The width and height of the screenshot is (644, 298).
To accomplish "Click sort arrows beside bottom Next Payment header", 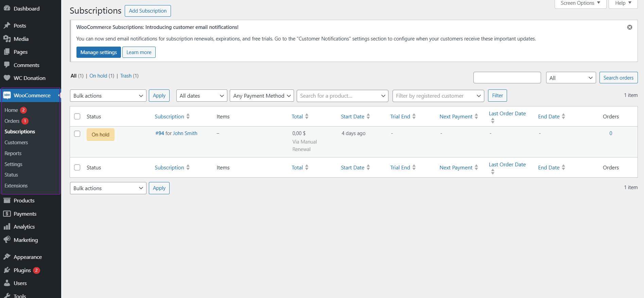I will [x=476, y=167].
